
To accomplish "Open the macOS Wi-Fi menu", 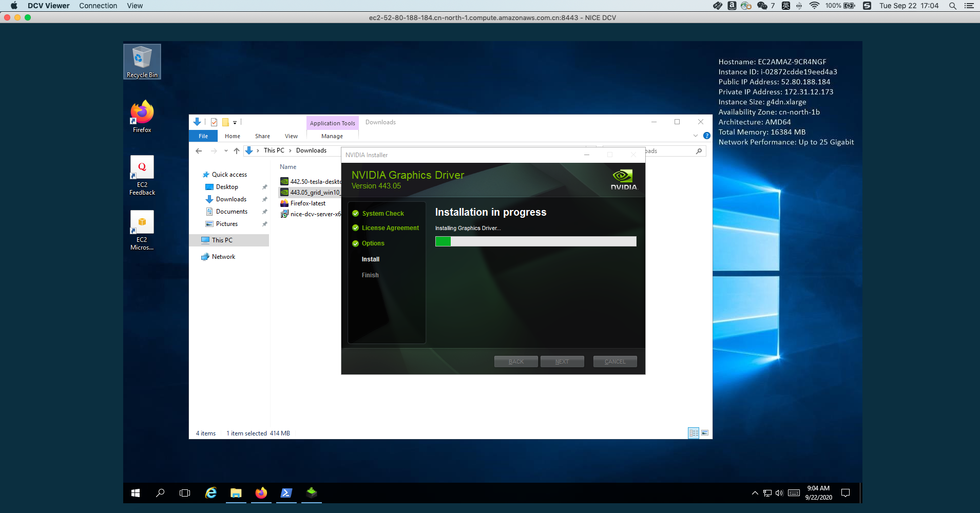I will click(814, 6).
